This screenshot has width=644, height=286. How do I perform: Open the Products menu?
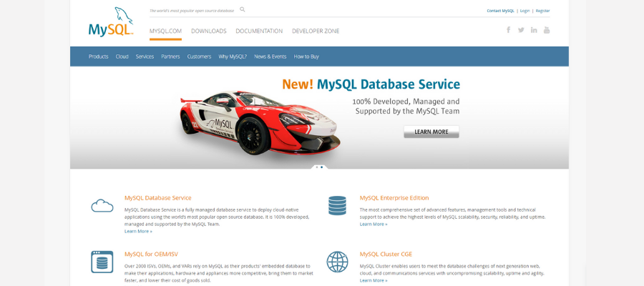[99, 56]
